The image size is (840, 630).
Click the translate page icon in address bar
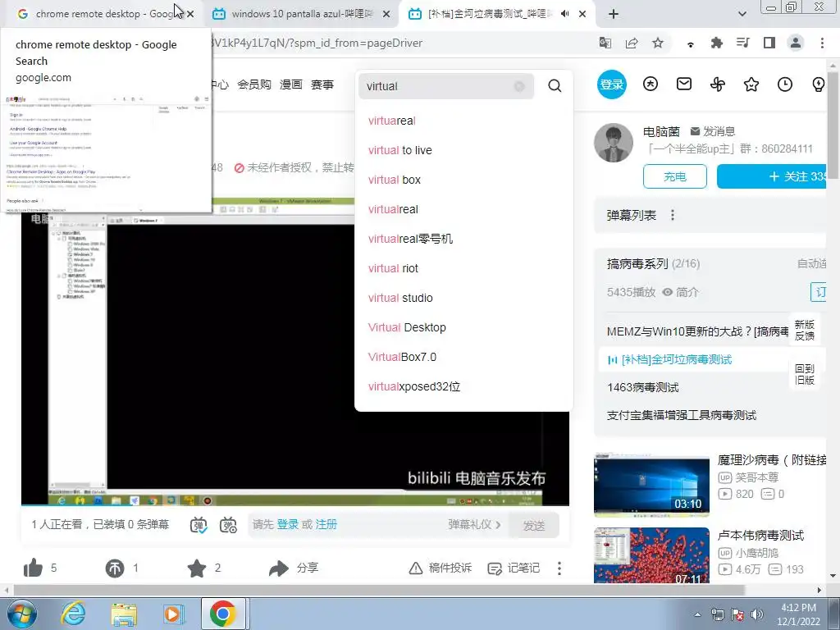[605, 43]
